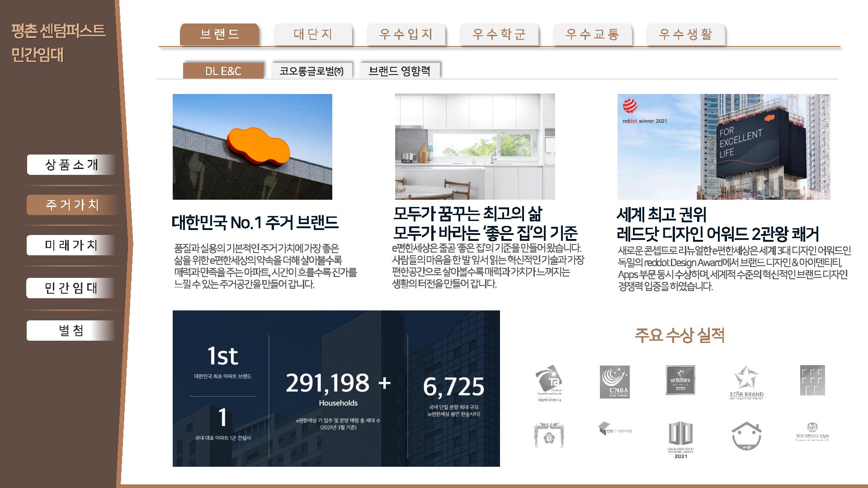Image resolution: width=868 pixels, height=488 pixels.
Task: Click the STAR BRAND award logo
Action: tap(746, 383)
